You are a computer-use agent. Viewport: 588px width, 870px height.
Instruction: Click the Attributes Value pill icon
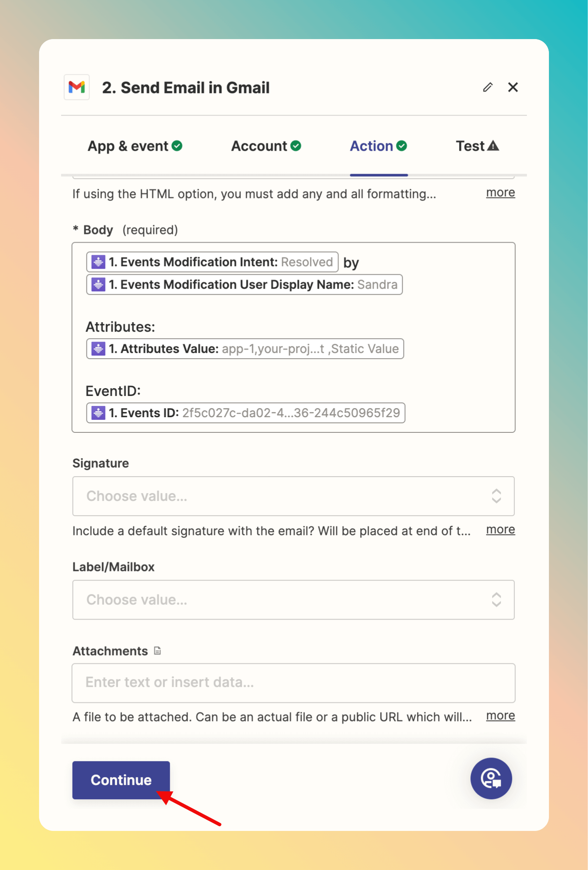tap(99, 349)
